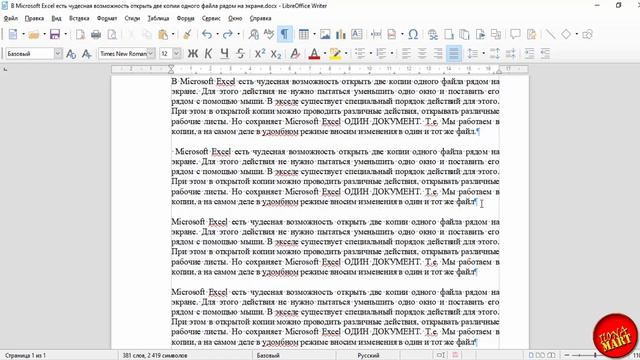Toggle unordered bullet list
Screen dimensions: 640x360
[360, 53]
